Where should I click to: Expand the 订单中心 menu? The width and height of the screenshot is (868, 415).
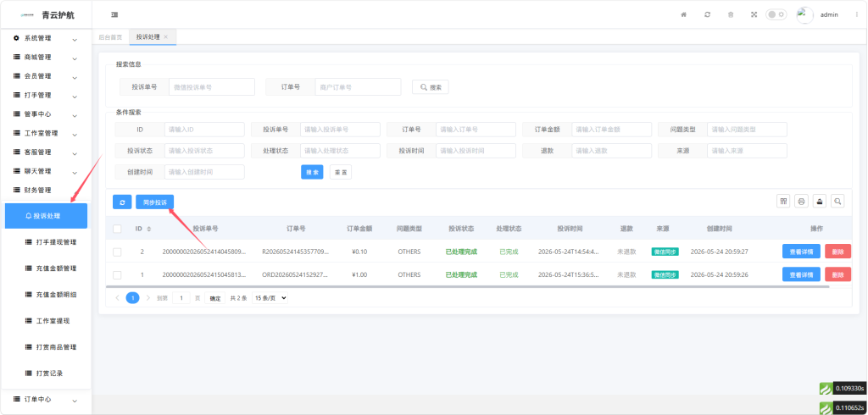(46, 399)
